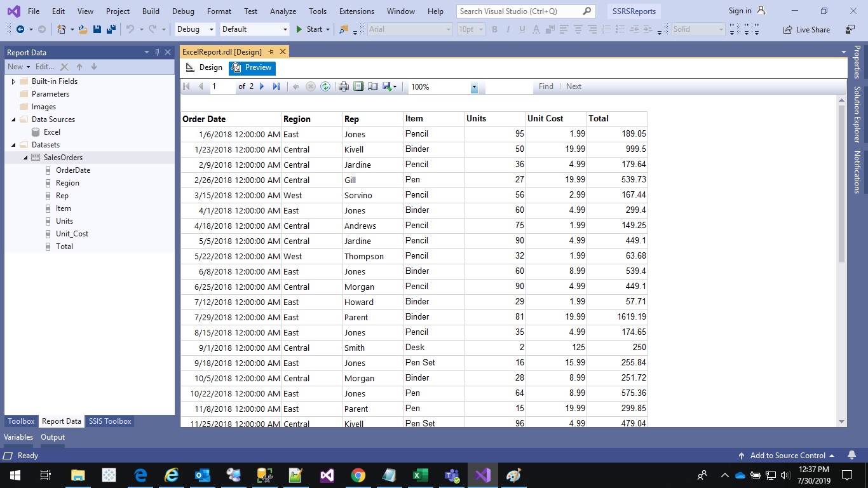Refresh the report preview

(x=325, y=86)
